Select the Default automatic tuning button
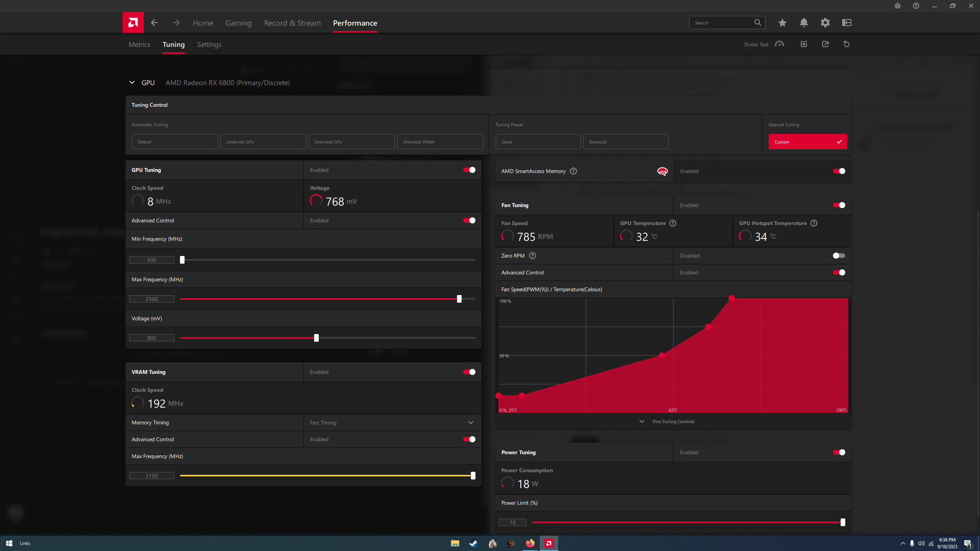Screen dimensions: 980x551 pyautogui.click(x=175, y=142)
